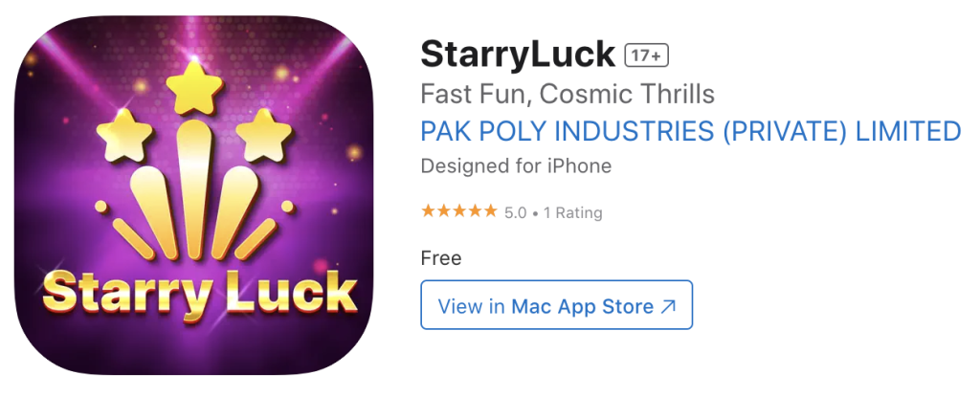This screenshot has height=397, width=980.
Task: Click the 17+ age rating badge
Action: [647, 55]
